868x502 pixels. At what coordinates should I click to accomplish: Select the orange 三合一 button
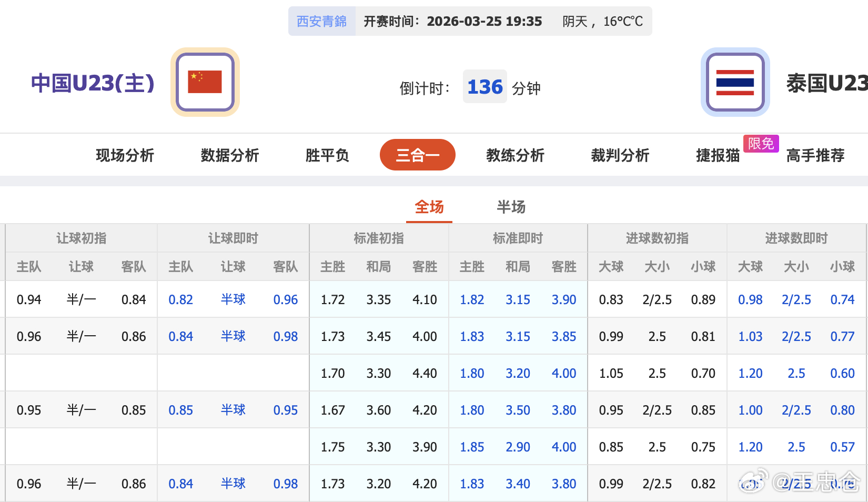[418, 155]
